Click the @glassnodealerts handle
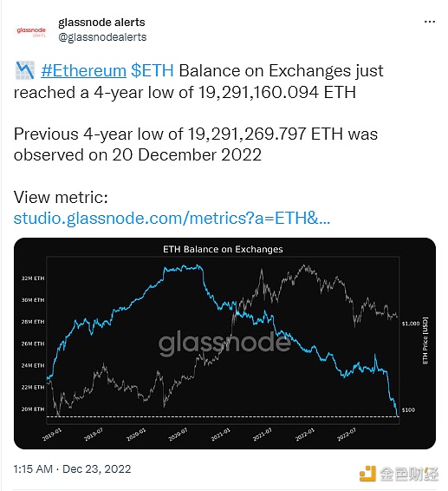This screenshot has height=491, width=448. [x=102, y=37]
